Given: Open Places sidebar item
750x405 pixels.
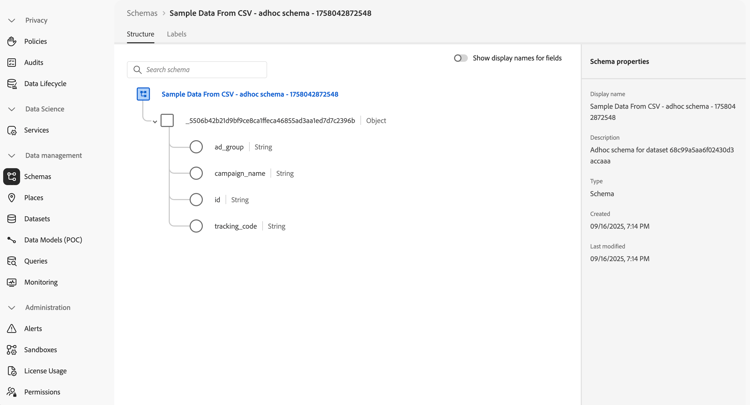Looking at the screenshot, I should tap(33, 197).
